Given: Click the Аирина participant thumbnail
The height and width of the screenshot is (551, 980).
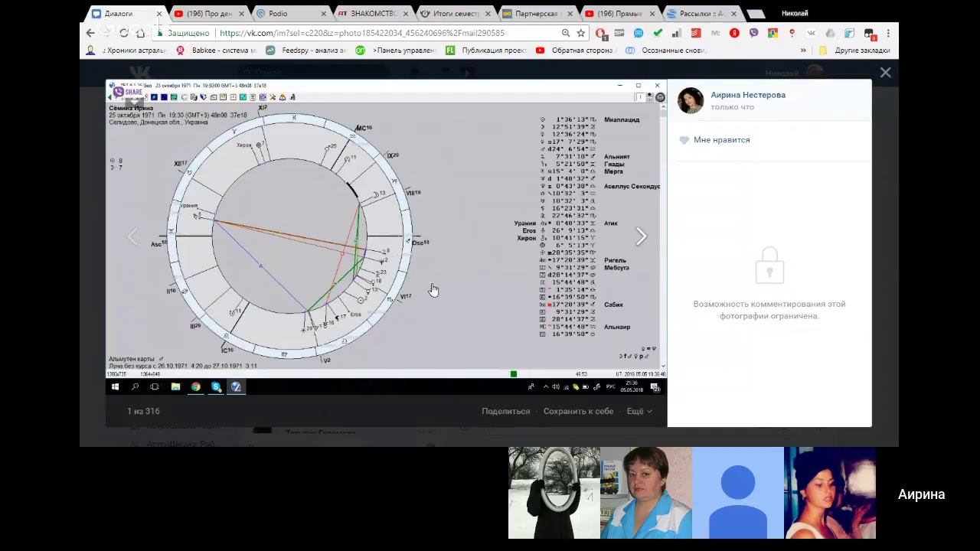Looking at the screenshot, I should 830,493.
